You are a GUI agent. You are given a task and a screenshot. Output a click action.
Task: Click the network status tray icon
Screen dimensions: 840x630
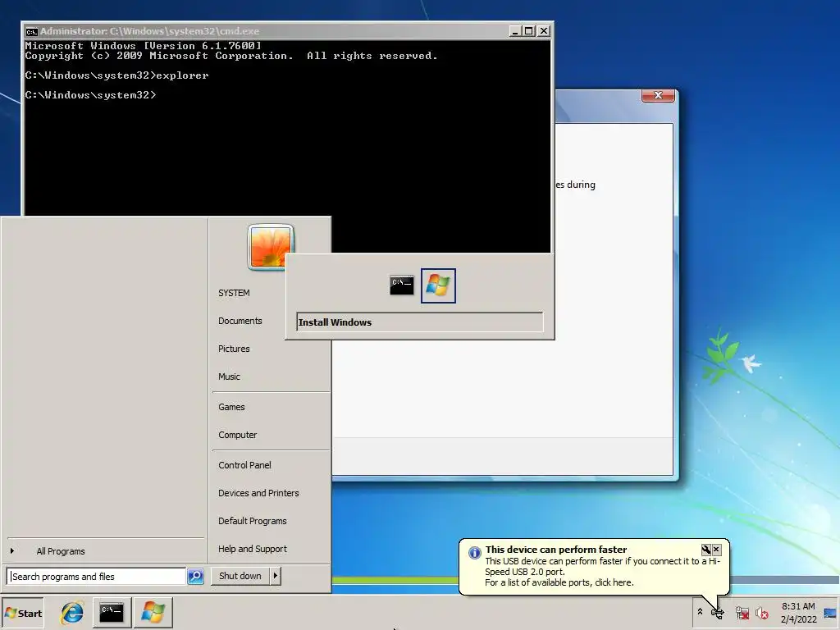pos(742,613)
